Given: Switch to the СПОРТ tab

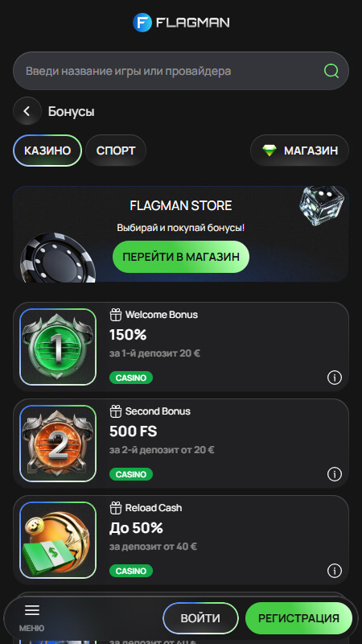Looking at the screenshot, I should 116,151.
